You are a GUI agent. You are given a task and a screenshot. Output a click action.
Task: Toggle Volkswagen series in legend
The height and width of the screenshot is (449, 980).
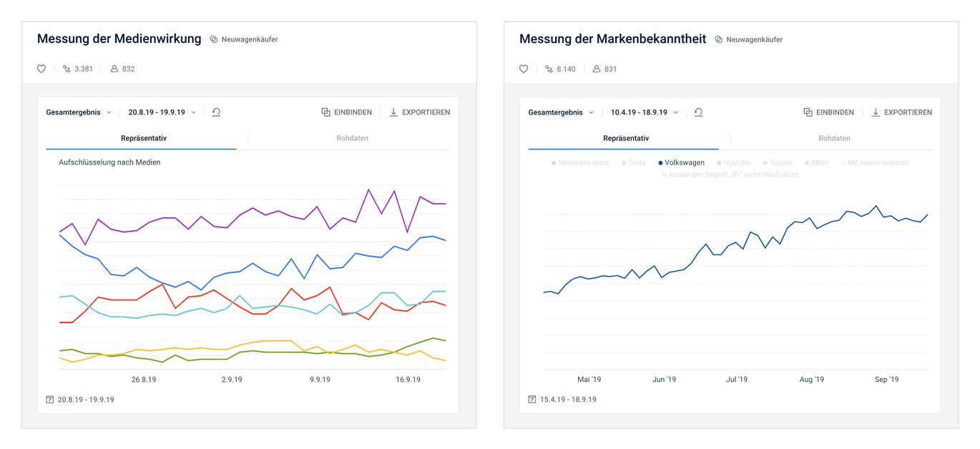pos(680,163)
